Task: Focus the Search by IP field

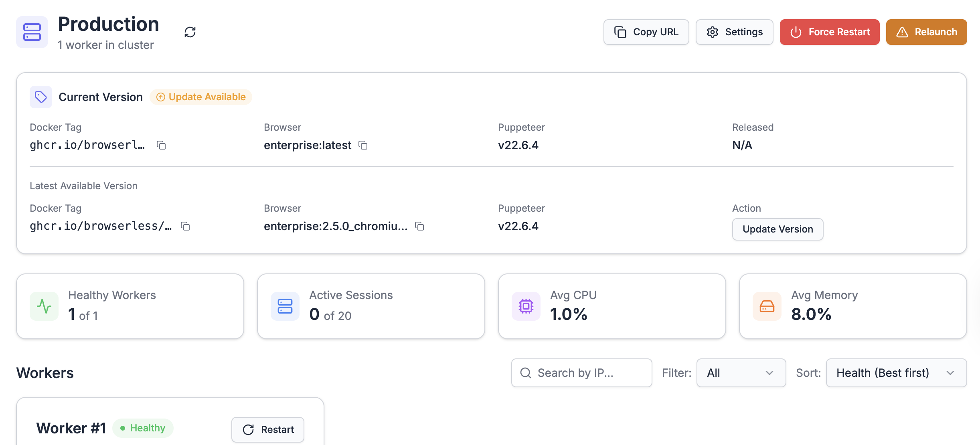Action: [x=581, y=373]
